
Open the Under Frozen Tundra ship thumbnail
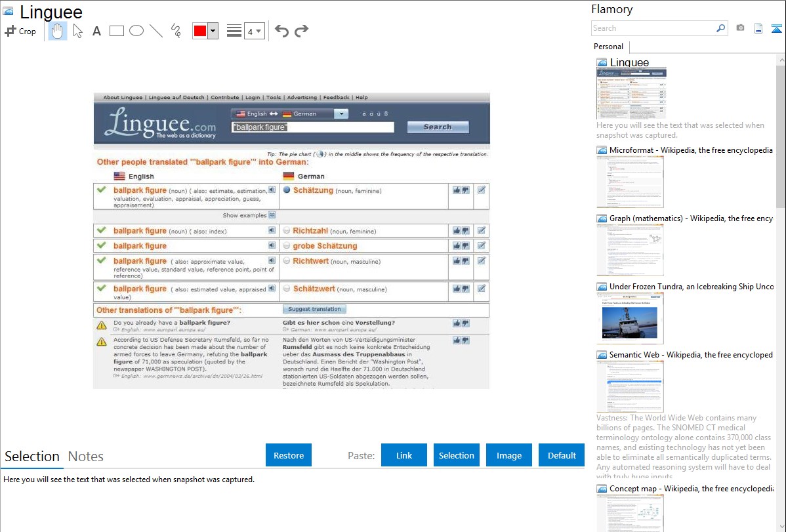coord(630,318)
